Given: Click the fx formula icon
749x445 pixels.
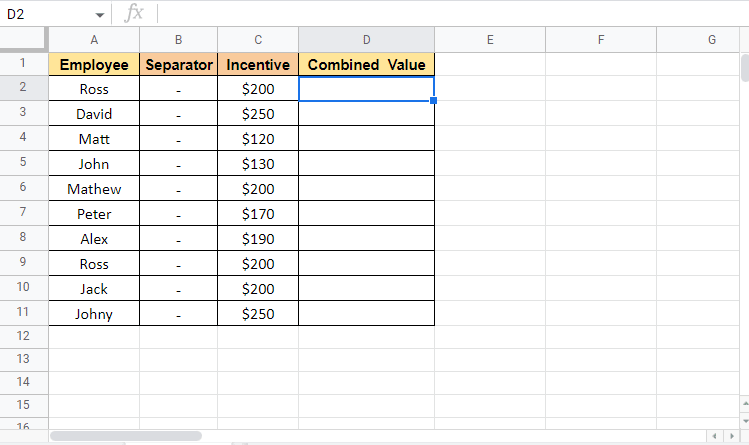Looking at the screenshot, I should [x=133, y=15].
